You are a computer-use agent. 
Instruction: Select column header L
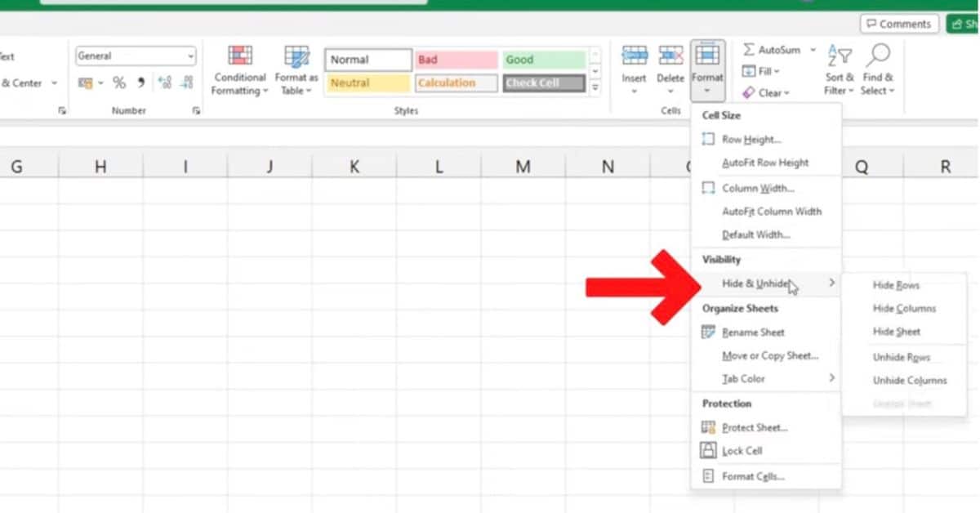439,165
